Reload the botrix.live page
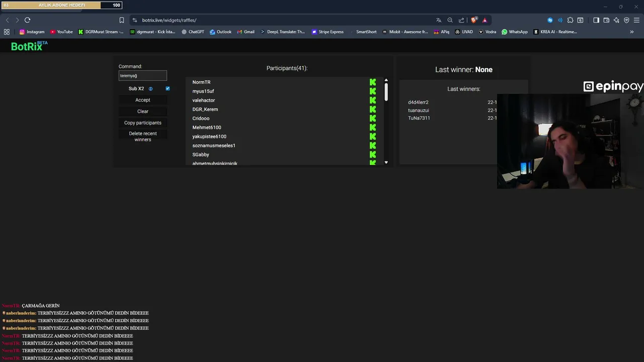Image resolution: width=644 pixels, height=362 pixels. point(27,20)
